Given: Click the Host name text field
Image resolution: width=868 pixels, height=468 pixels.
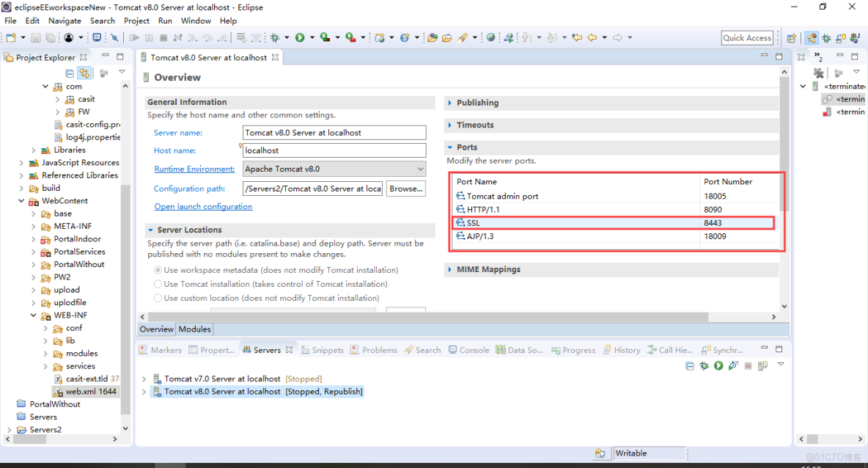Looking at the screenshot, I should point(334,150).
